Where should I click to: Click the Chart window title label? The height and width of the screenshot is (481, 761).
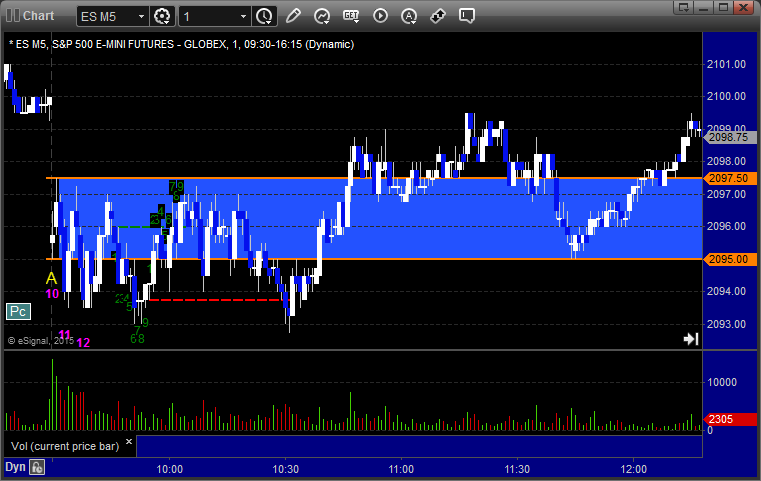pyautogui.click(x=38, y=16)
